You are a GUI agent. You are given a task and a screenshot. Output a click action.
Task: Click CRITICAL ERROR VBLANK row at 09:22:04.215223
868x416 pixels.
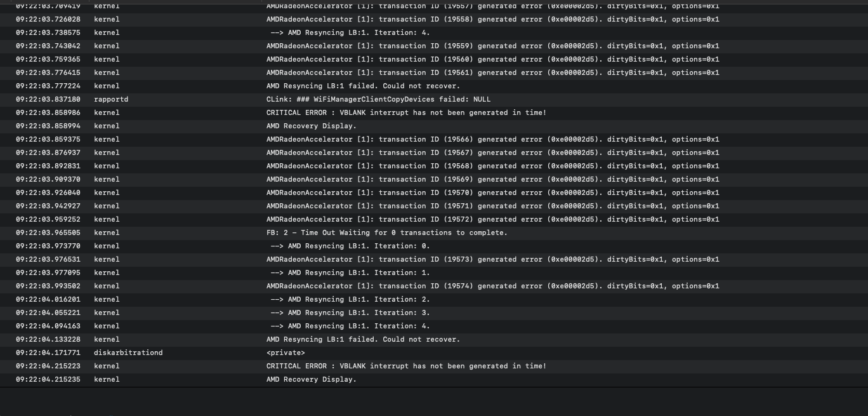point(406,366)
